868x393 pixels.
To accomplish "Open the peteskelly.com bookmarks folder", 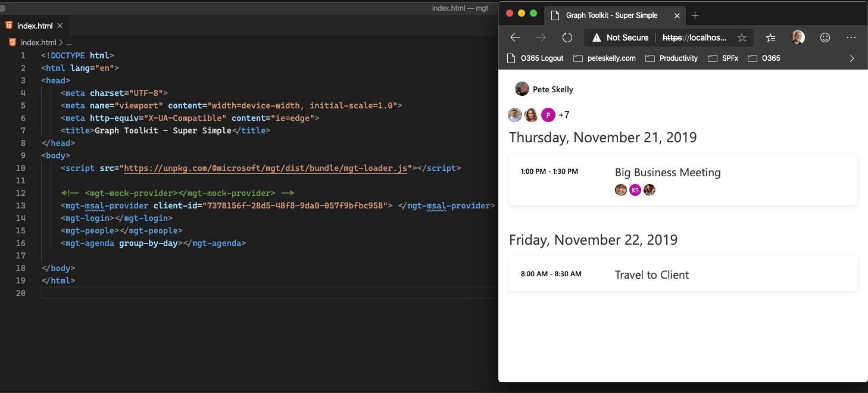I will pos(604,58).
